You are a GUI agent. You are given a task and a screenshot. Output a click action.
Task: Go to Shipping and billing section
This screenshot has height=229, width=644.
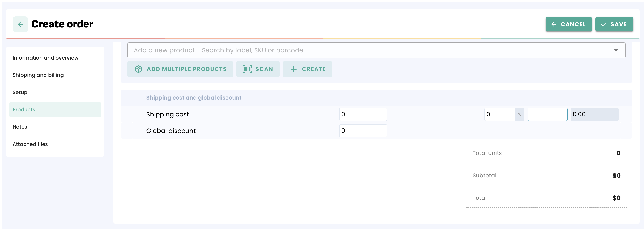(x=38, y=75)
